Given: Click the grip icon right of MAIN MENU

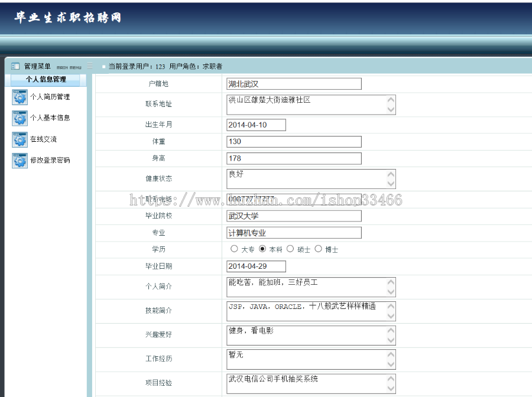Looking at the screenshot, I should (x=90, y=66).
